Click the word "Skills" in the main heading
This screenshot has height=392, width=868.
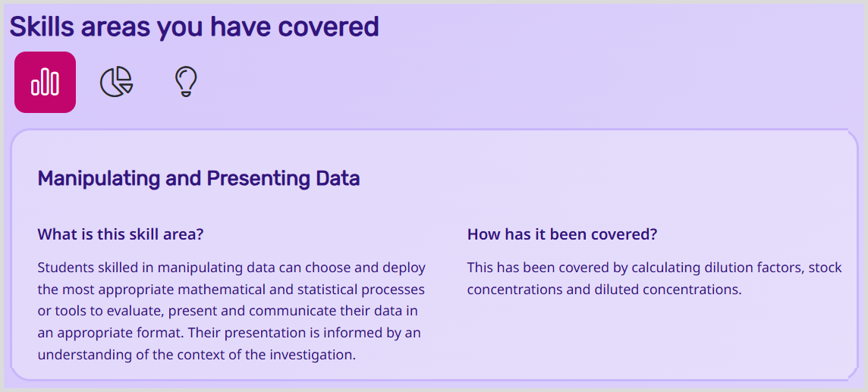point(41,27)
